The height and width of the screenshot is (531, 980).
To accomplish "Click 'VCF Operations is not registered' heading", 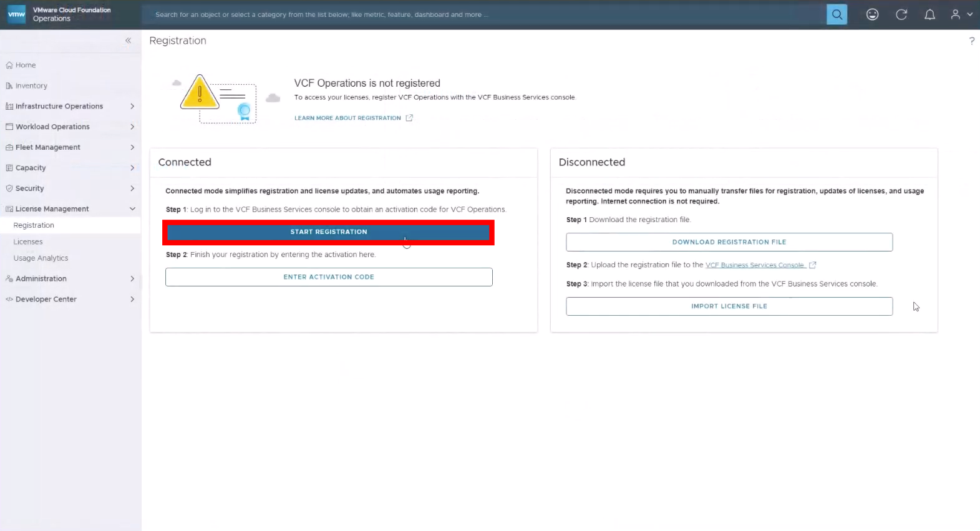I will tap(367, 83).
